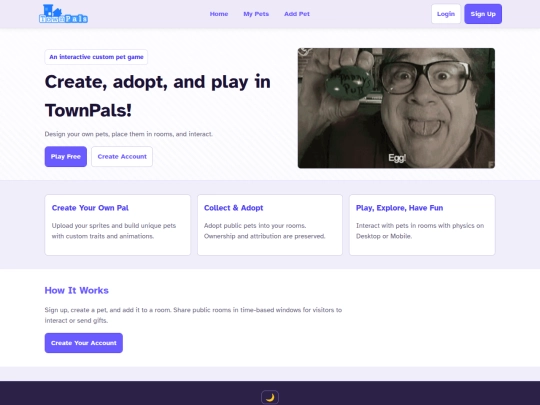Go to My Pets page
Screen dimensions: 540x405
click(256, 14)
